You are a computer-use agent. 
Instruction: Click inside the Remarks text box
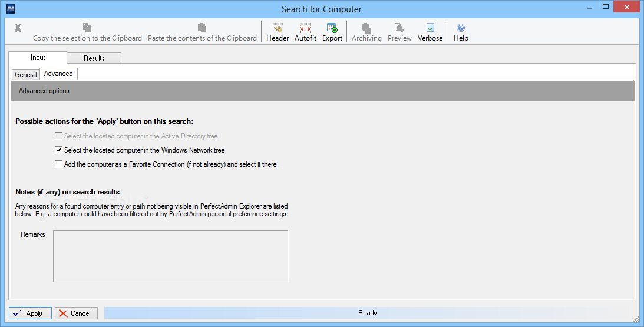pos(171,256)
